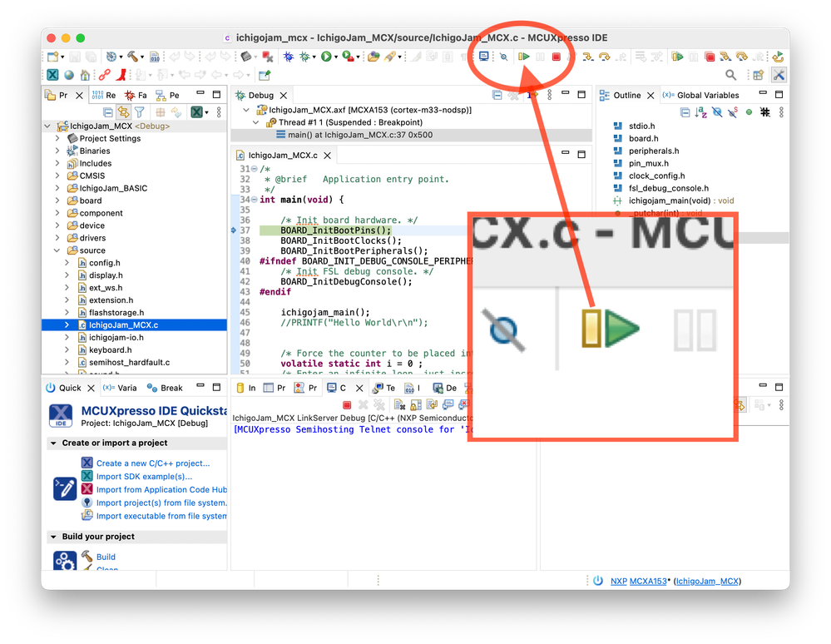This screenshot has height=644, width=831.
Task: Open the Break (Breakpoints) tab
Action: (x=165, y=388)
